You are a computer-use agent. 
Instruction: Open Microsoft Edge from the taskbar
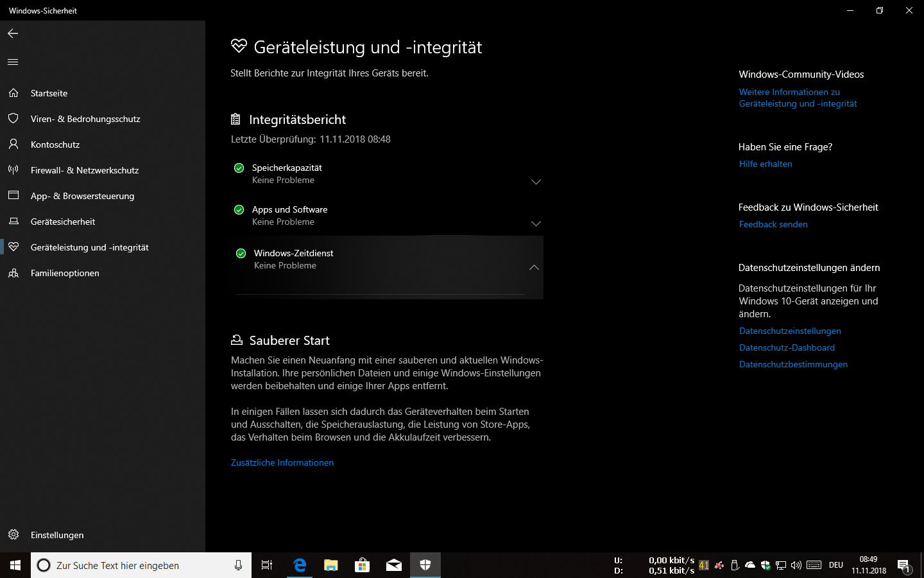pyautogui.click(x=299, y=565)
